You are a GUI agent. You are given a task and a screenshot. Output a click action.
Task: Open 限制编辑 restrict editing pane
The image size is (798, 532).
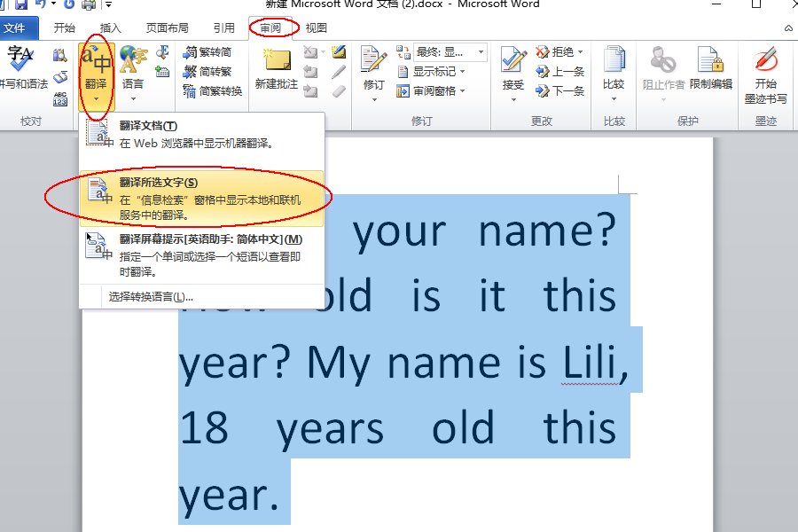(709, 66)
